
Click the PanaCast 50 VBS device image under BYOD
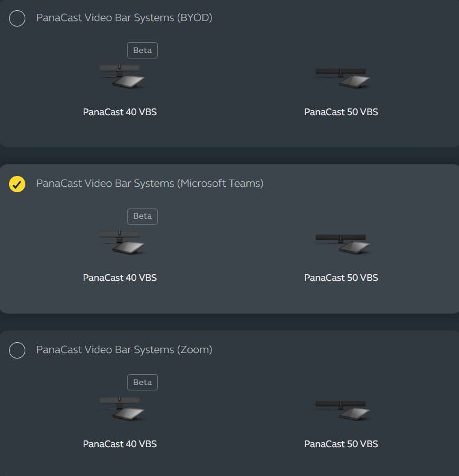pos(342,78)
